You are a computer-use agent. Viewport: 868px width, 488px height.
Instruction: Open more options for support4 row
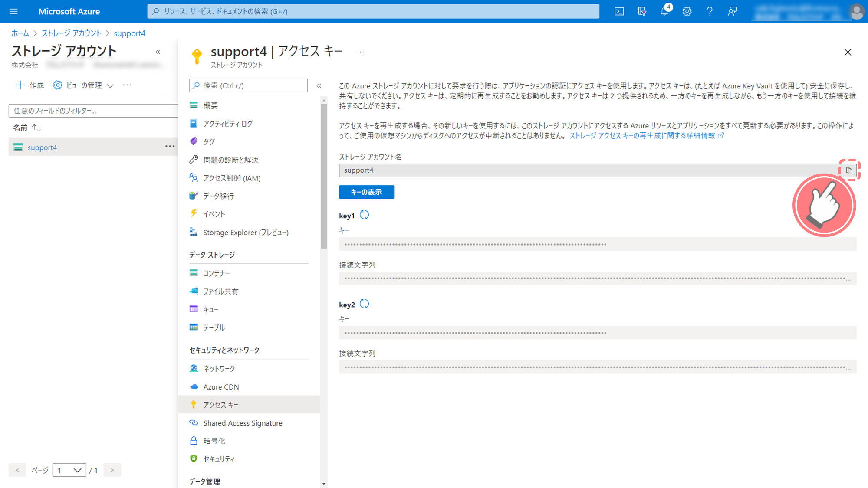[x=170, y=147]
